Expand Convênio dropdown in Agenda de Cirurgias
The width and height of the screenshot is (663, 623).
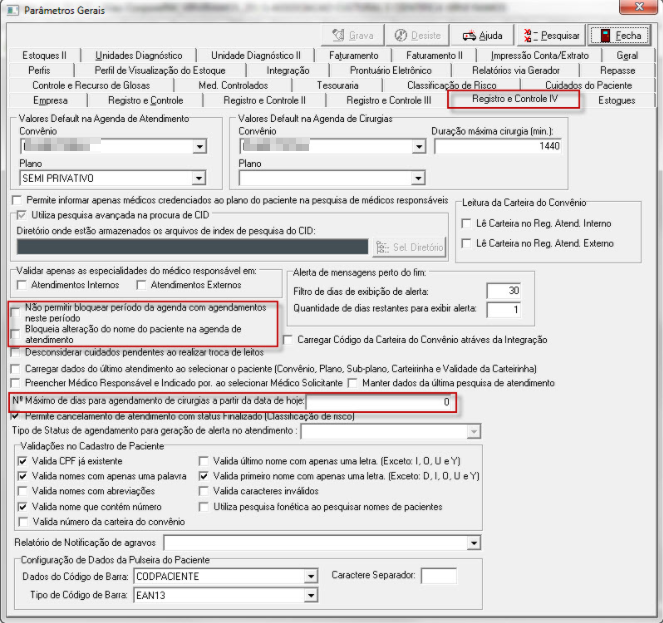coord(418,146)
